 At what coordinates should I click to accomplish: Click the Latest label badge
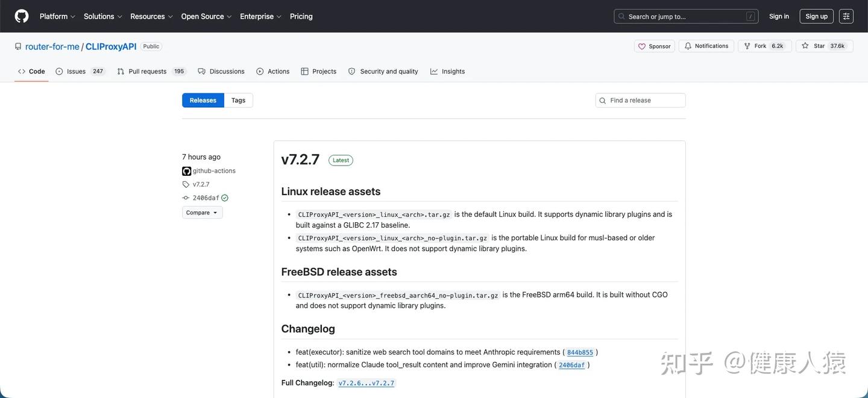click(x=341, y=160)
